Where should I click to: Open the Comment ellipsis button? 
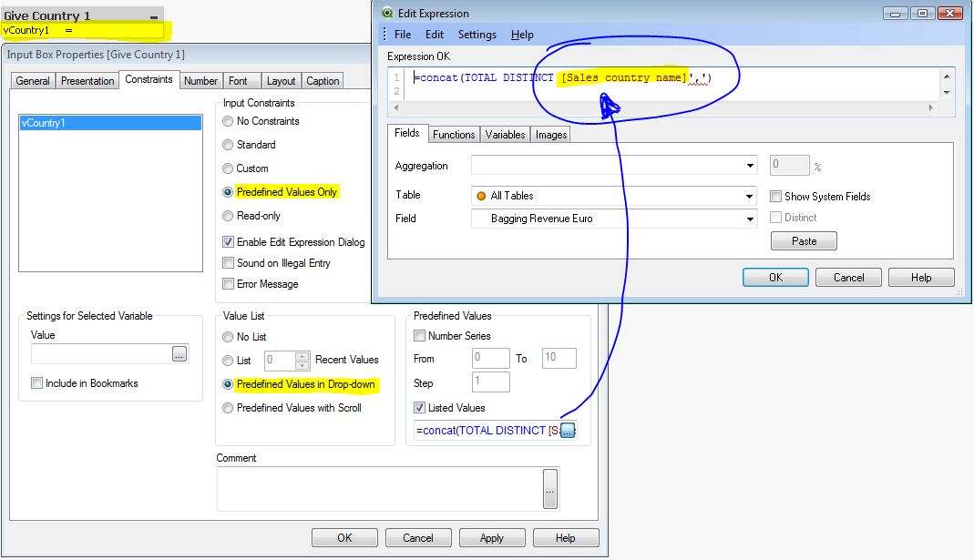pos(549,489)
